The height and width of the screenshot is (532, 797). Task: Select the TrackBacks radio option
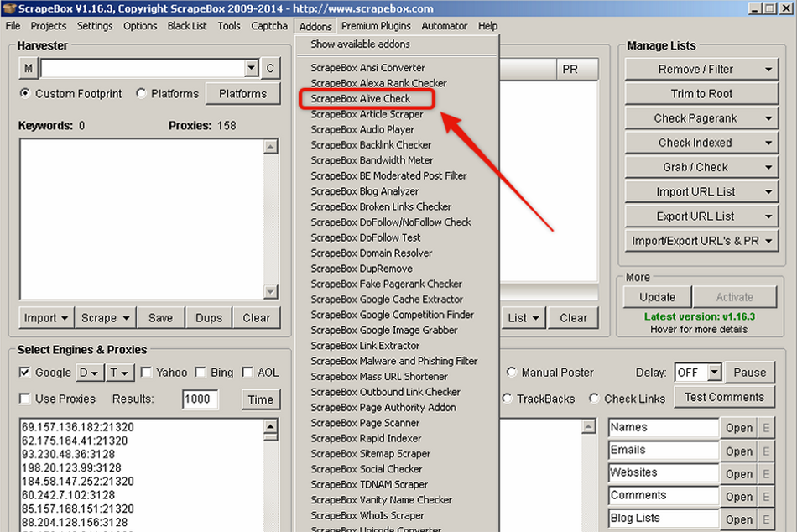(x=507, y=399)
